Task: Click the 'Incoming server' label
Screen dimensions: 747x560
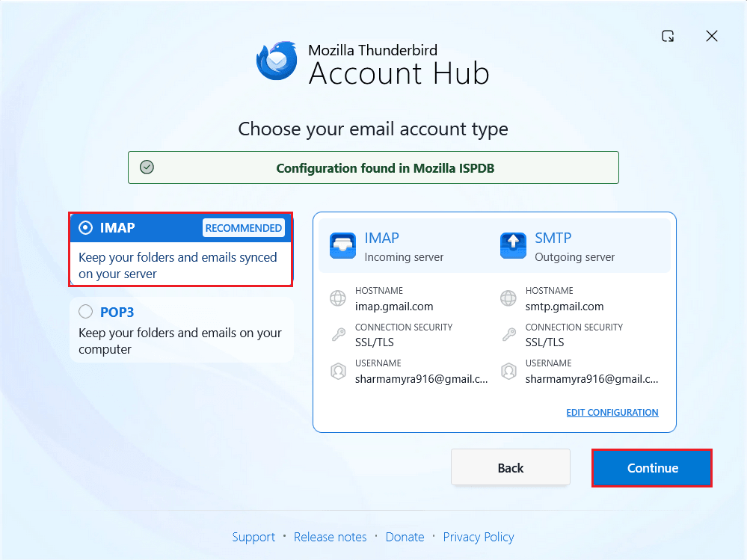Action: tap(404, 257)
